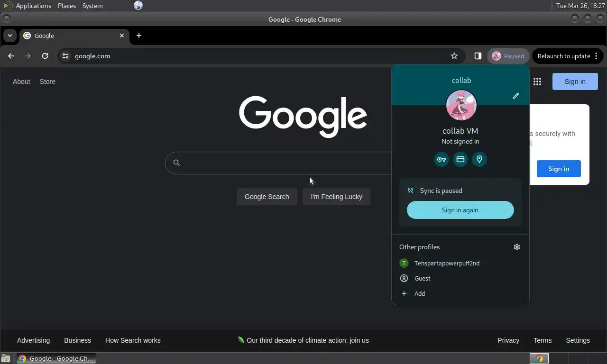Image resolution: width=607 pixels, height=364 pixels.
Task: Open the Business footer link
Action: coord(77,340)
